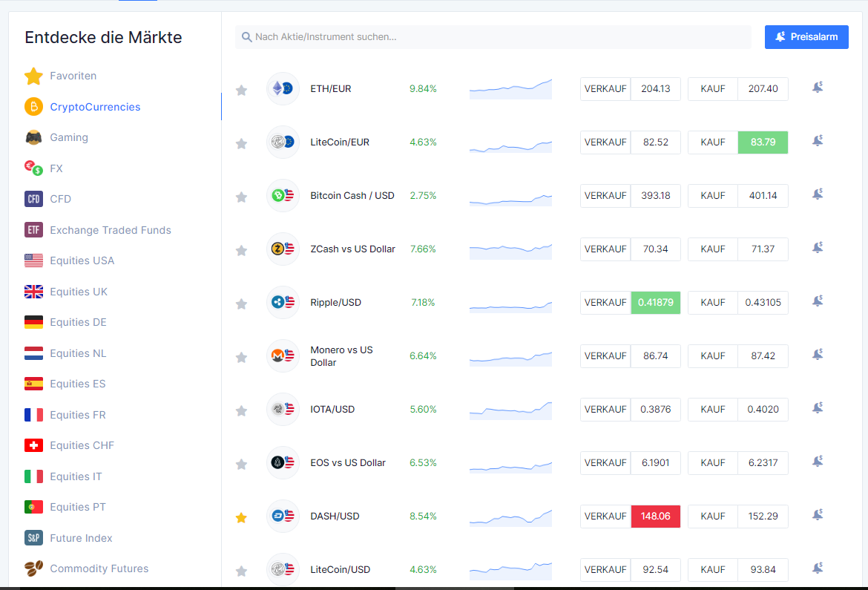Image resolution: width=868 pixels, height=590 pixels.
Task: Click VERKAUF 0.41879 for Ripple/USD
Action: coord(630,303)
